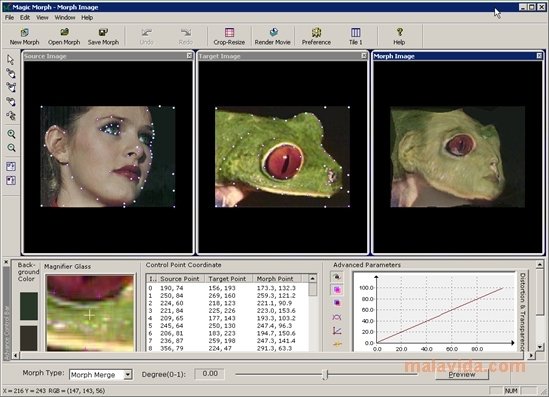Image resolution: width=549 pixels, height=397 pixels.
Task: Open the File menu
Action: [x=9, y=18]
